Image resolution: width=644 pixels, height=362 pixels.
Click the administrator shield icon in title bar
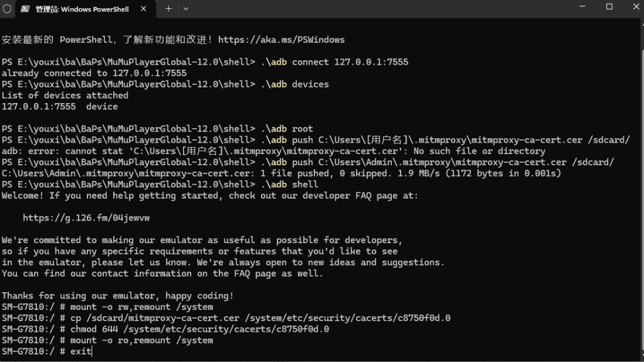7,9
